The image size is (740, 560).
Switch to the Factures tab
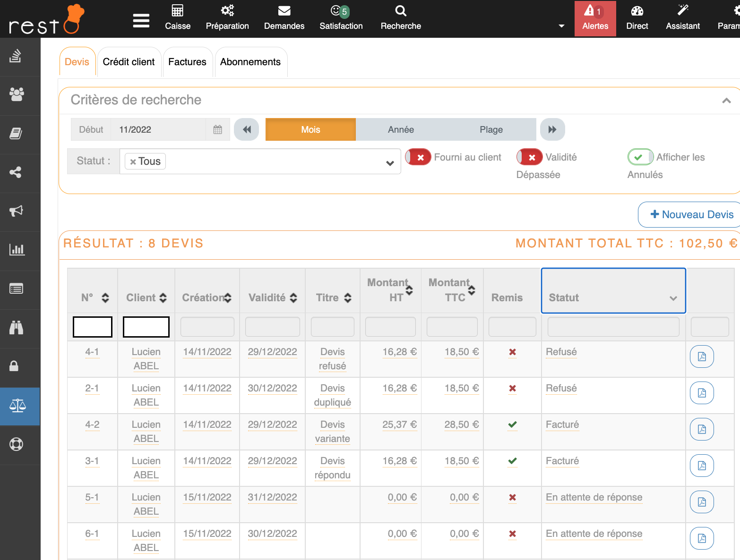(187, 62)
